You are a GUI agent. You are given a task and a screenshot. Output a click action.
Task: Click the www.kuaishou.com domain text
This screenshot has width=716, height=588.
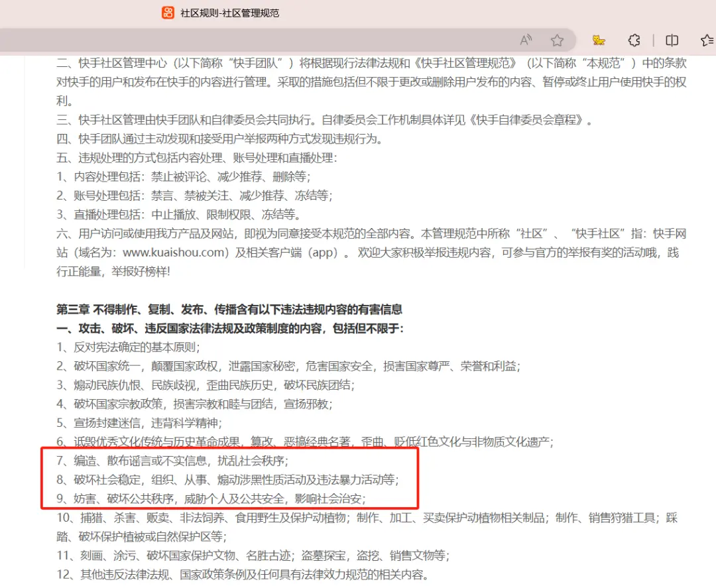pos(173,253)
